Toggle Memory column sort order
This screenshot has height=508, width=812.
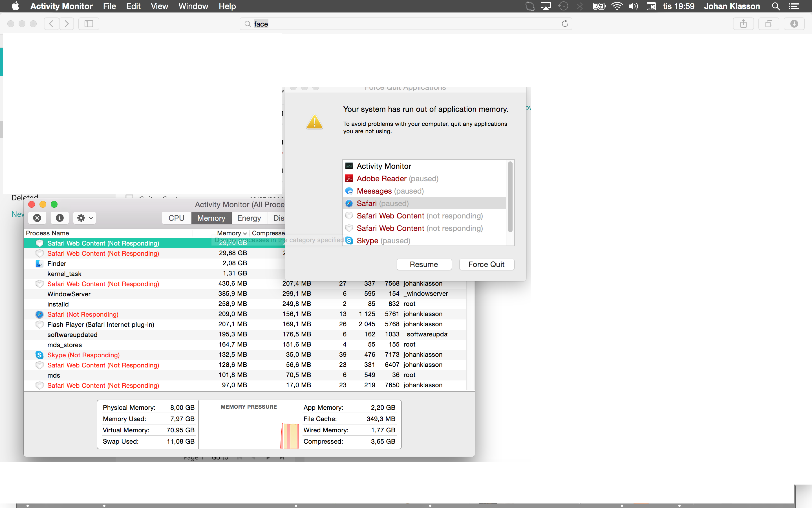pyautogui.click(x=231, y=233)
